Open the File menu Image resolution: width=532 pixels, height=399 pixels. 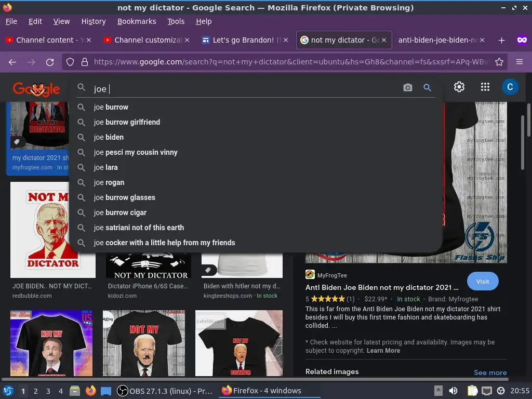point(11,21)
